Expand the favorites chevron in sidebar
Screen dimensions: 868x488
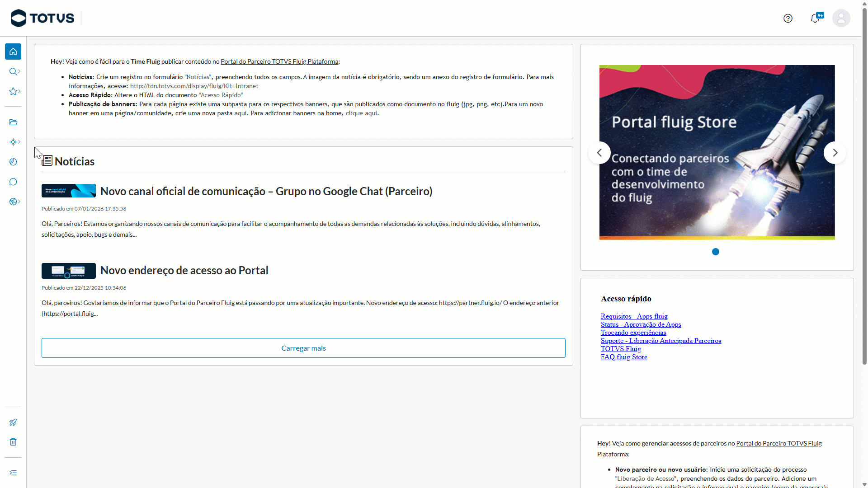point(19,91)
